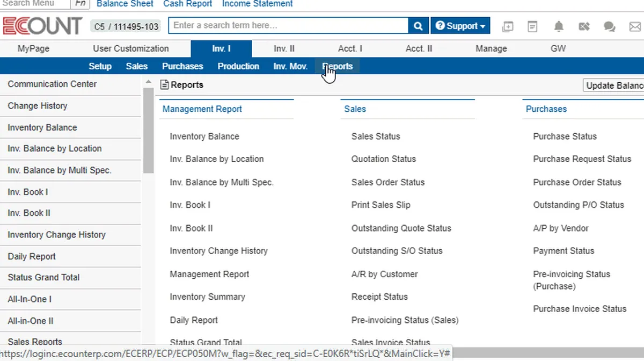The image size is (644, 361).
Task: Switch to the User Customization tab
Action: (x=131, y=48)
